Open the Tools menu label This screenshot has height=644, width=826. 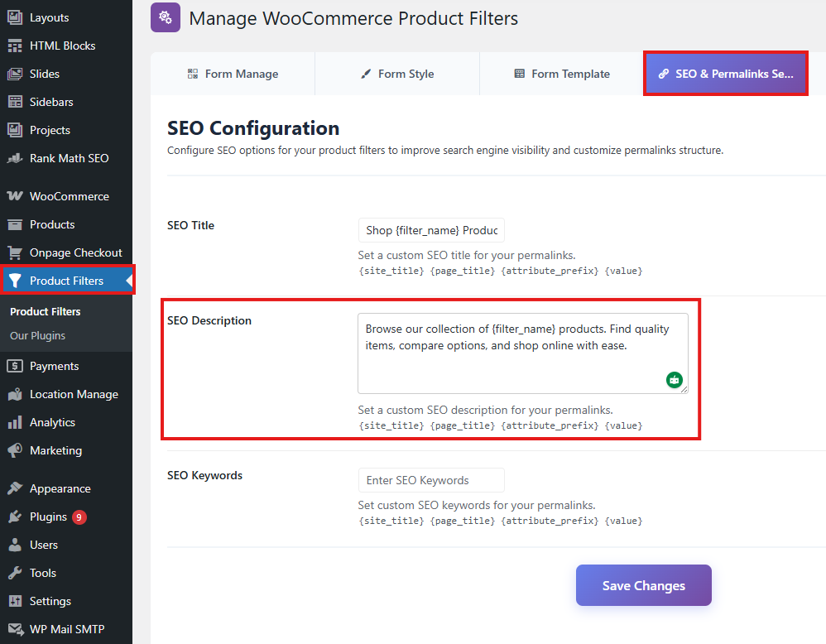pos(43,573)
